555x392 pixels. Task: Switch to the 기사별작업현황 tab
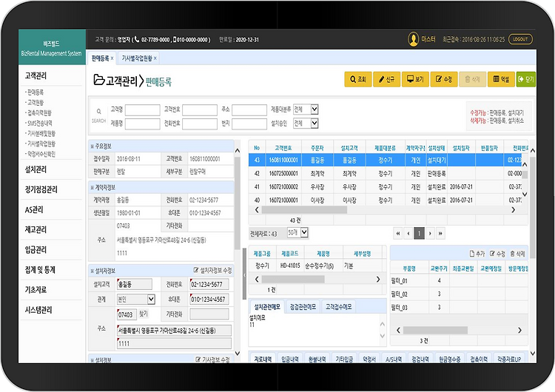click(137, 58)
